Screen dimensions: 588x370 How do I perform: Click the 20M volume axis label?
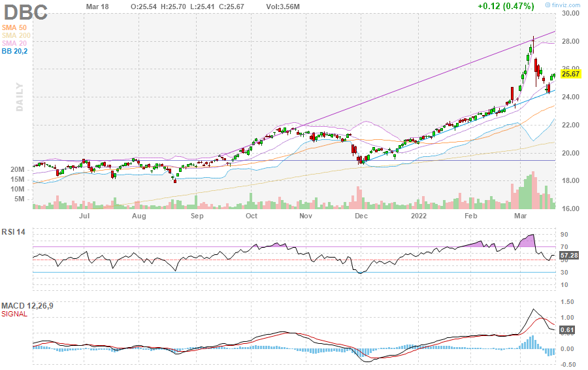tap(17, 169)
